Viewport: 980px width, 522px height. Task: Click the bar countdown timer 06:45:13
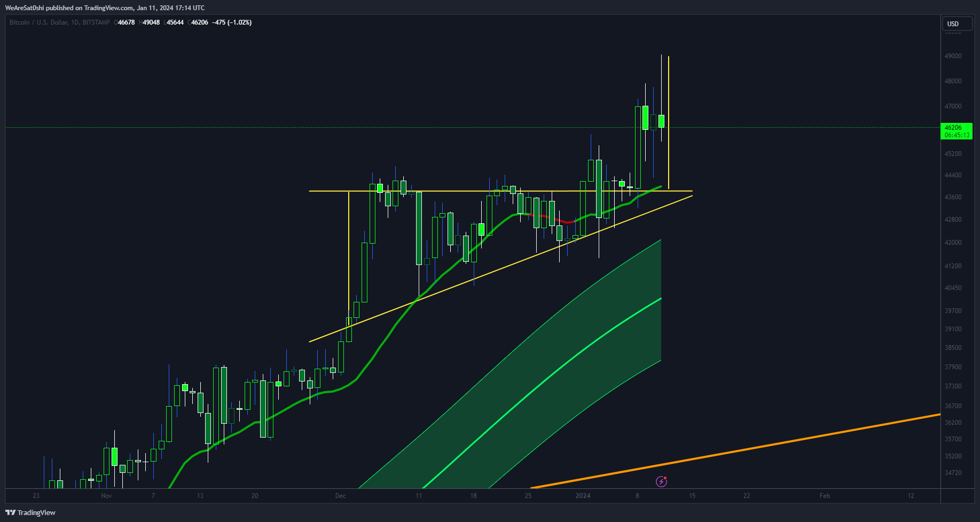(957, 135)
